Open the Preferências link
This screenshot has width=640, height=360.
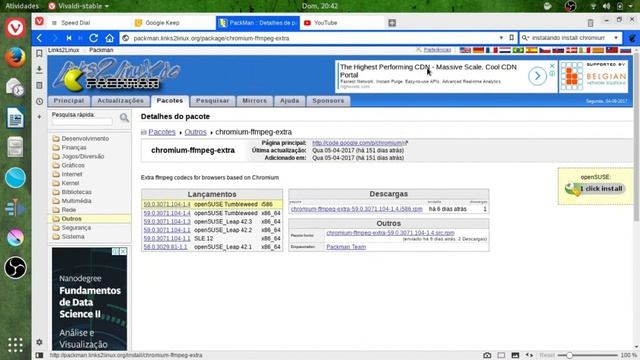tap(437, 50)
